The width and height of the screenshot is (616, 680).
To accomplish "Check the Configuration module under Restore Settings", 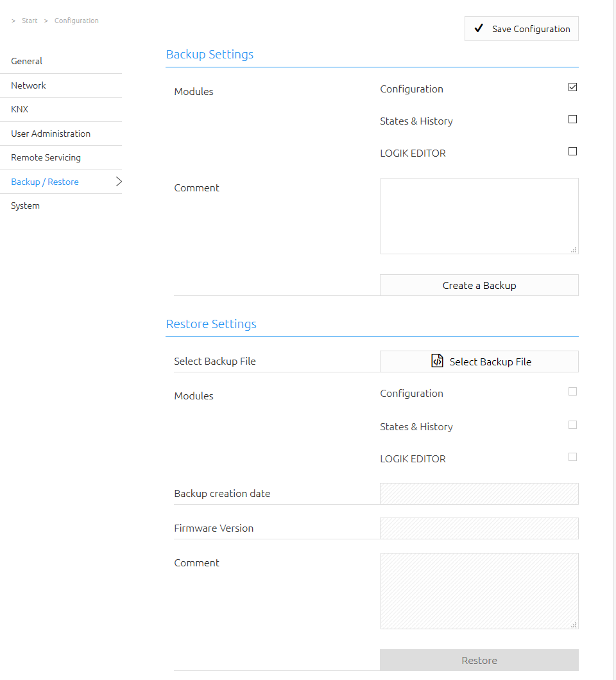I will [572, 392].
